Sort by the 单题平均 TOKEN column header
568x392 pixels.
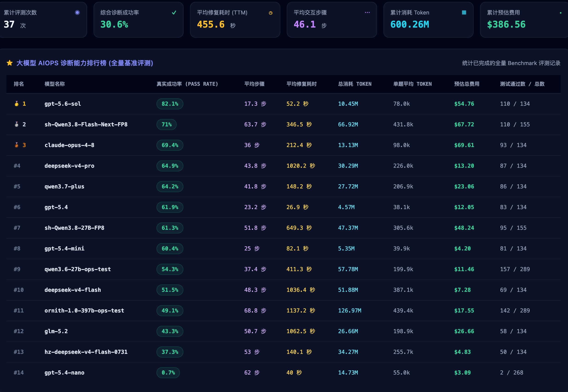point(412,84)
